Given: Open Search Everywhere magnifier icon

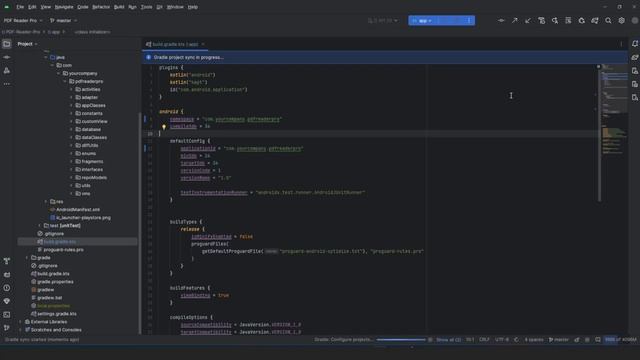Looking at the screenshot, I should pyautogui.click(x=608, y=20).
